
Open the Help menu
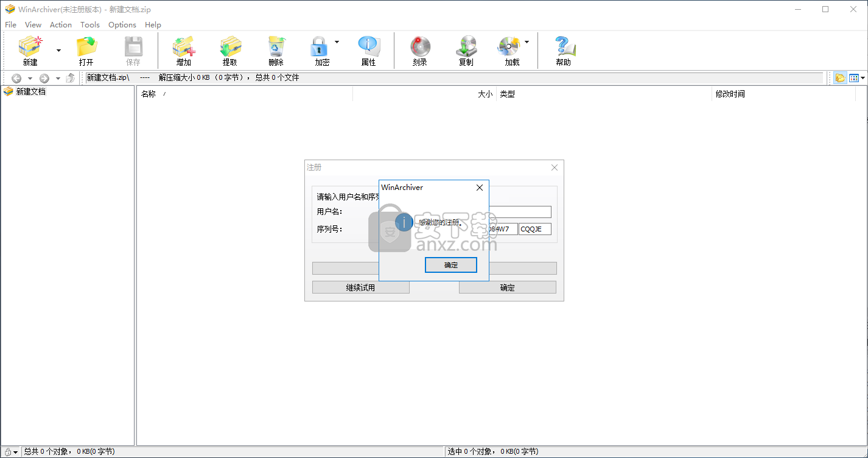pos(153,25)
